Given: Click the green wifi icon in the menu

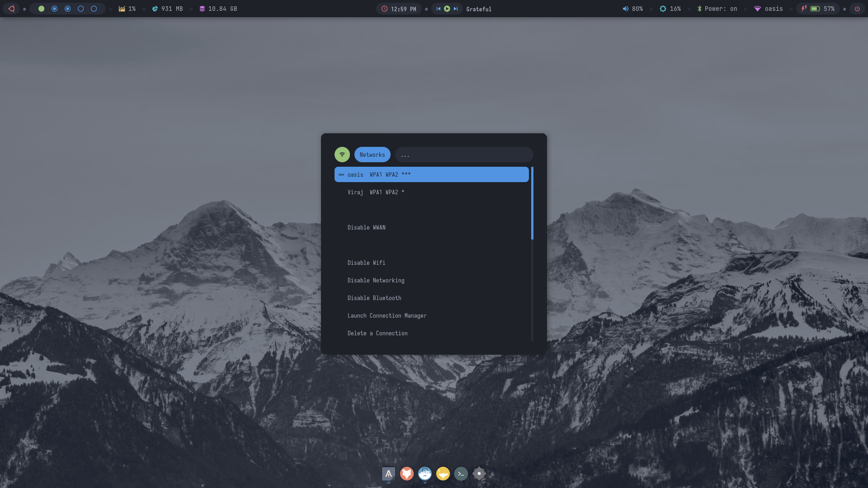Looking at the screenshot, I should pos(342,155).
